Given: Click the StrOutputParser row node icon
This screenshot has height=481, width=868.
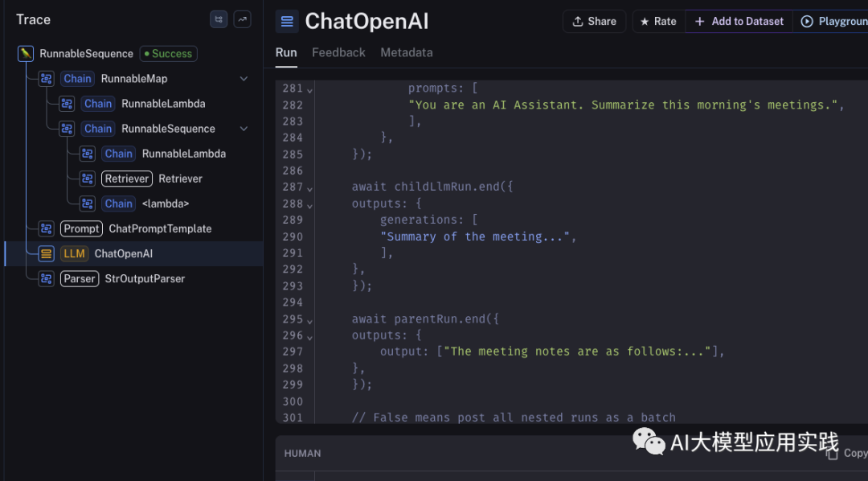Looking at the screenshot, I should click(46, 278).
